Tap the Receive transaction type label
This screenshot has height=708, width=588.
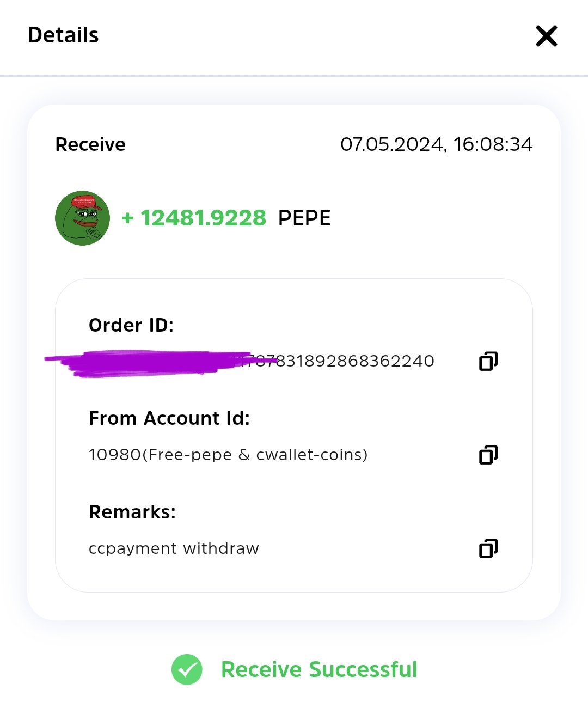click(90, 144)
